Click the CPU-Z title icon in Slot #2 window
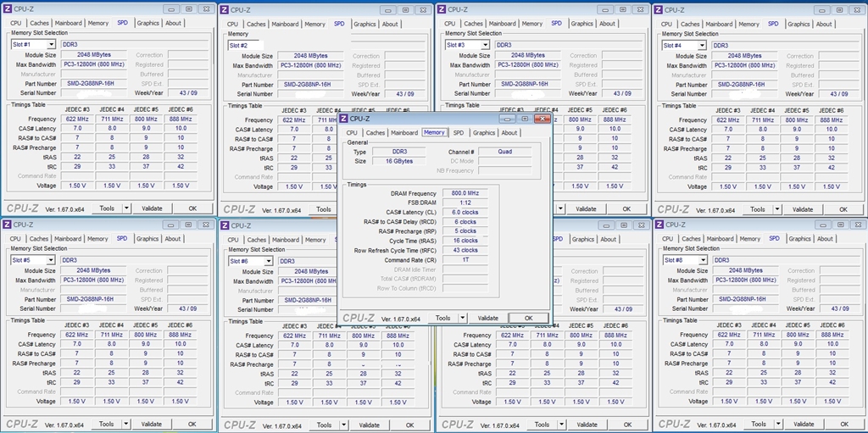The width and height of the screenshot is (868, 433). coord(224,9)
